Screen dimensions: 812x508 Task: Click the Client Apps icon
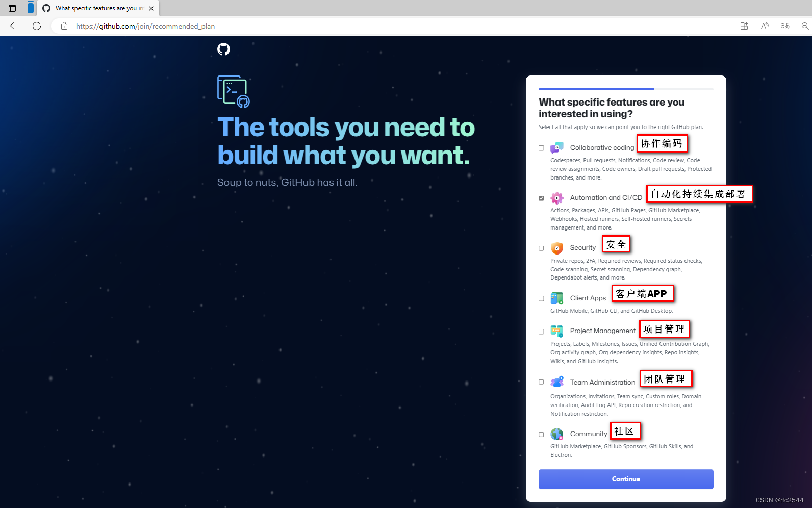(x=557, y=298)
